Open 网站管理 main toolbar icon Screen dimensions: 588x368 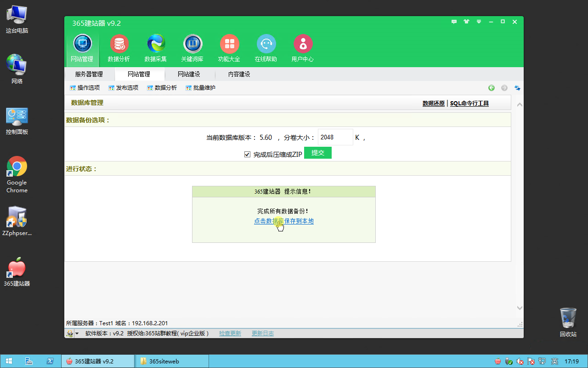coord(82,48)
